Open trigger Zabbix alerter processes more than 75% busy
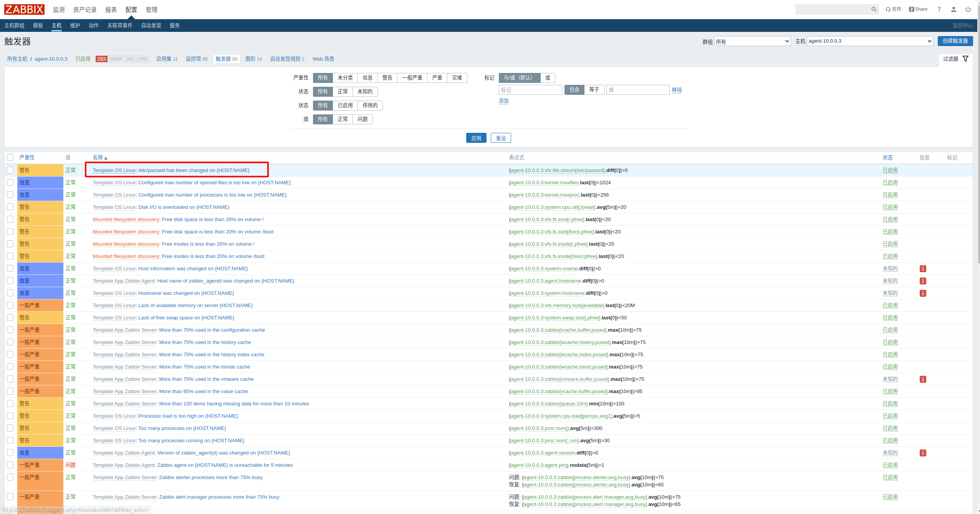This screenshot has width=980, height=514. point(211,478)
